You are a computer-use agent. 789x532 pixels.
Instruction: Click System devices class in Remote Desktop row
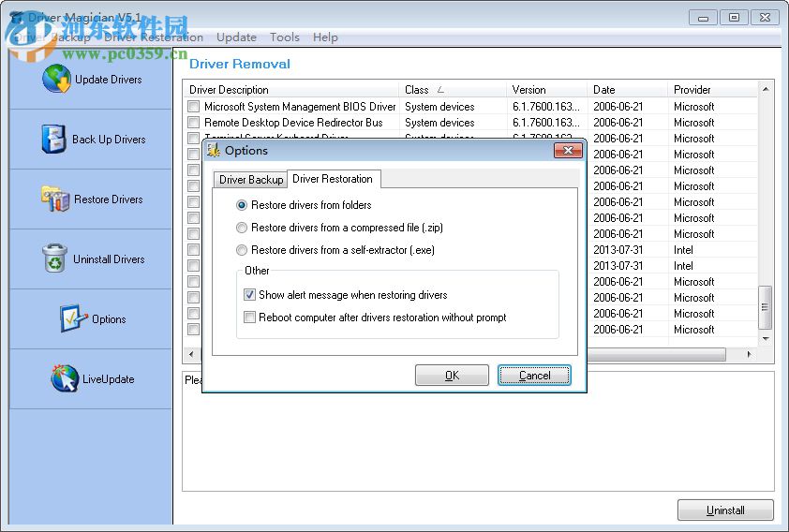coord(439,122)
